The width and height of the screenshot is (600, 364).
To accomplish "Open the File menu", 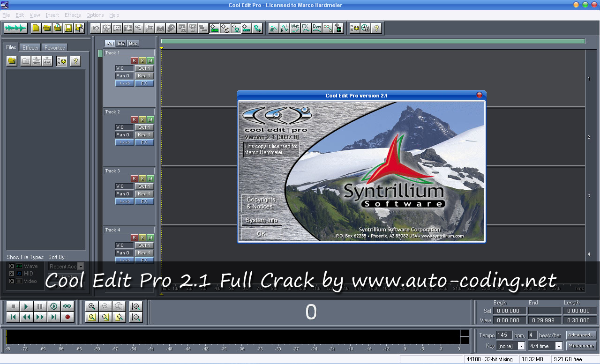I will coord(6,15).
